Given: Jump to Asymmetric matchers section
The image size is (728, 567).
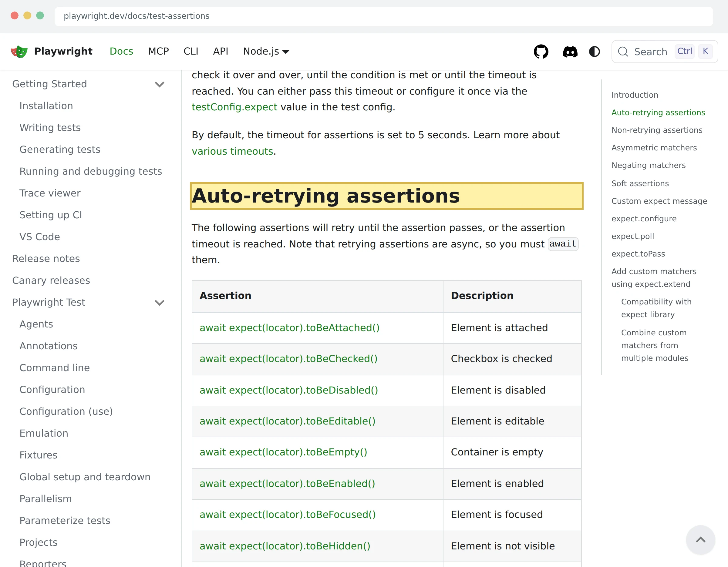Looking at the screenshot, I should point(654,148).
